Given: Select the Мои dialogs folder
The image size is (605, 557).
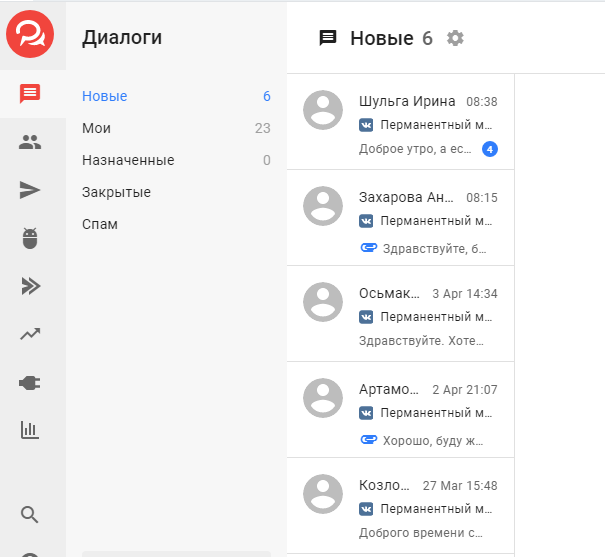Looking at the screenshot, I should click(97, 128).
